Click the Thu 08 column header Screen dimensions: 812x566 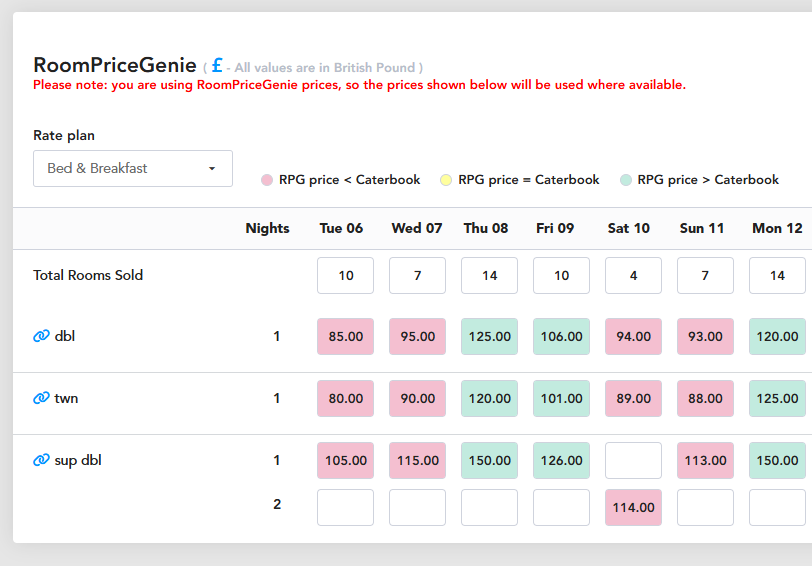click(x=486, y=228)
